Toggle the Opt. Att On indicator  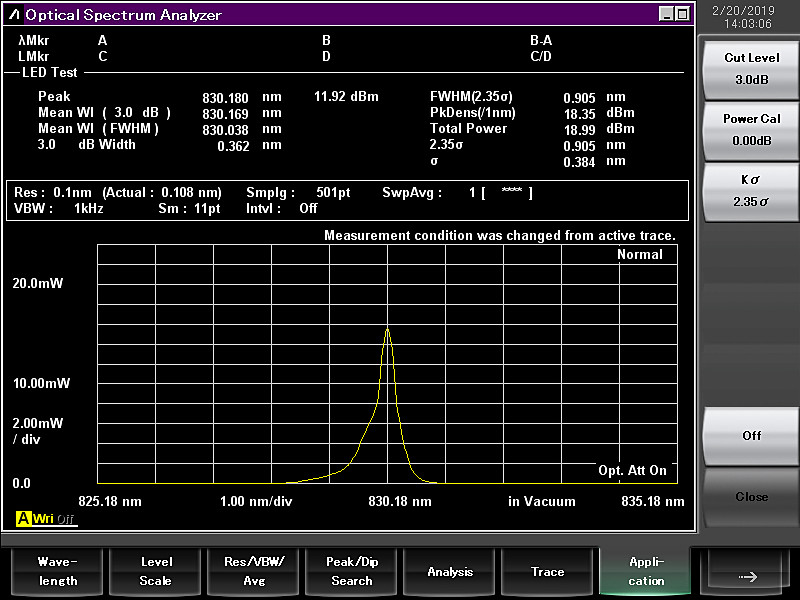[x=632, y=470]
